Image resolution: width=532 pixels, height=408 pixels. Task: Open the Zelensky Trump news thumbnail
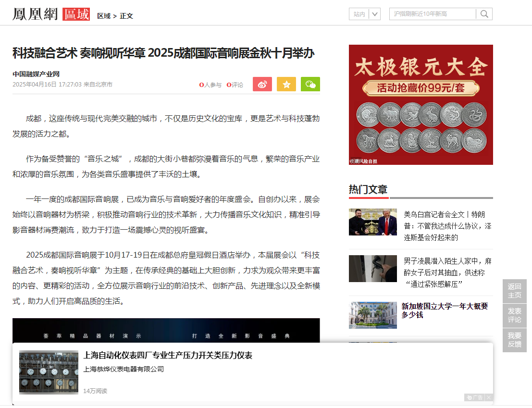372,222
